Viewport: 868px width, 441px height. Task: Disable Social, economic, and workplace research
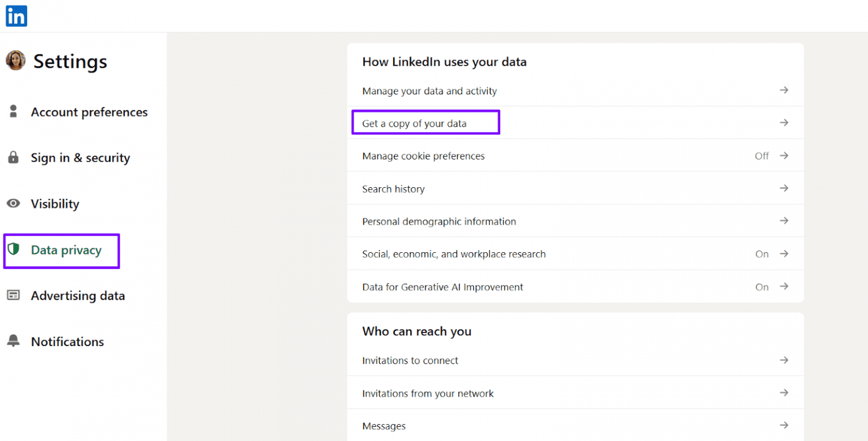point(761,254)
